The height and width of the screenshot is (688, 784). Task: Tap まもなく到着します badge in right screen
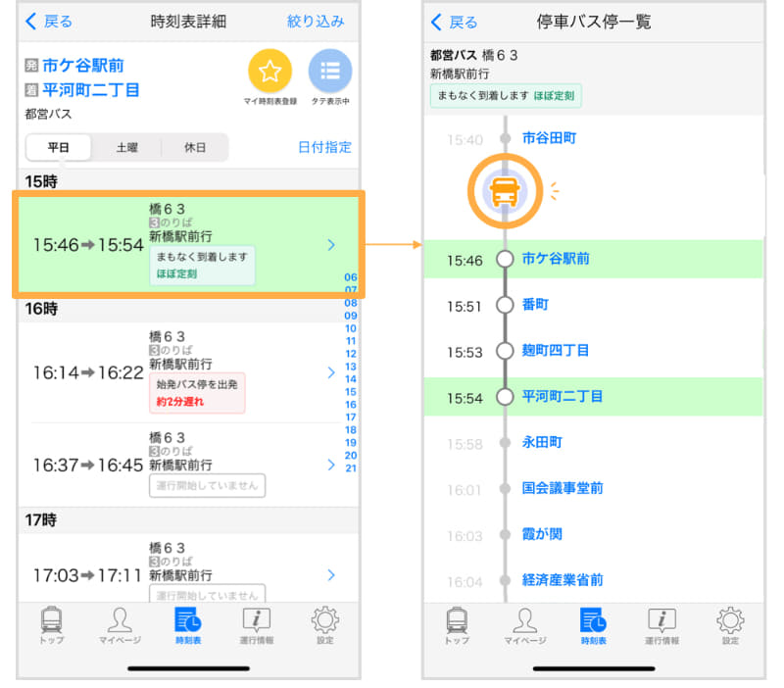pyautogui.click(x=506, y=95)
